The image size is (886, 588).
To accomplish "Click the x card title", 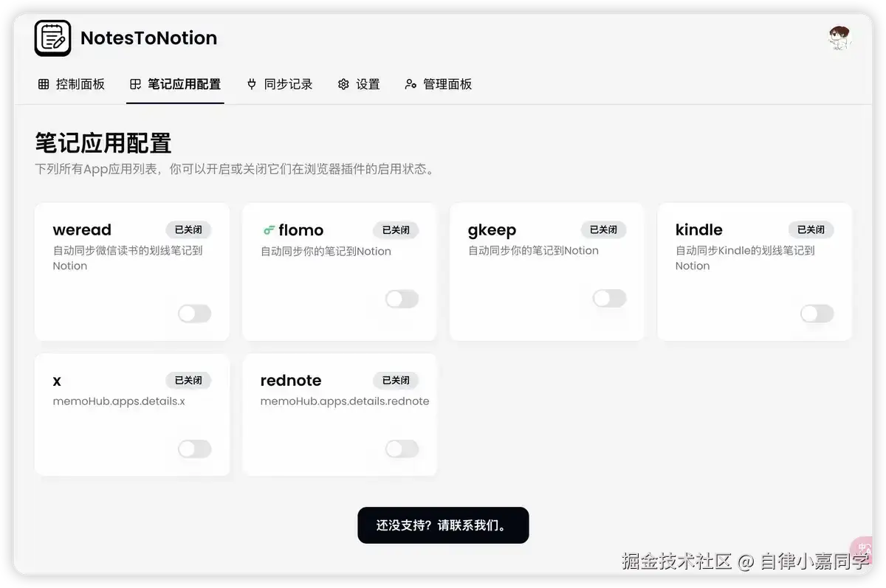I will click(x=57, y=381).
